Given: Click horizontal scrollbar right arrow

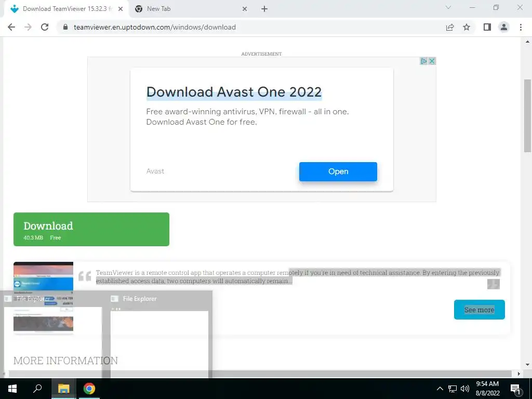Looking at the screenshot, I should pos(518,374).
